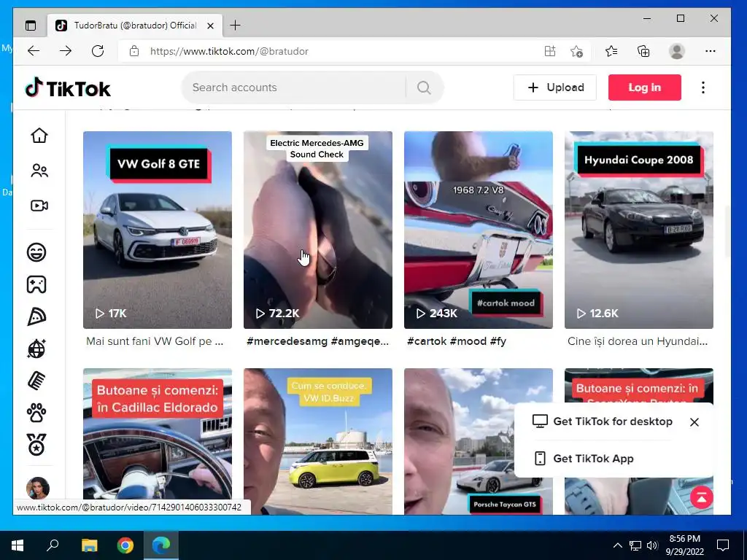Open the Hyundai Coupe 2008 video thumbnail

click(639, 230)
